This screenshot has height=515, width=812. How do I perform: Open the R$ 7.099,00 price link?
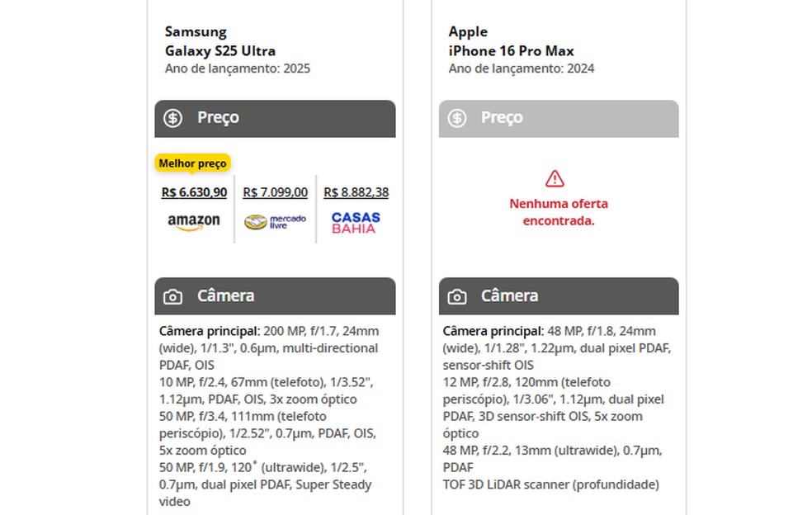pyautogui.click(x=275, y=192)
